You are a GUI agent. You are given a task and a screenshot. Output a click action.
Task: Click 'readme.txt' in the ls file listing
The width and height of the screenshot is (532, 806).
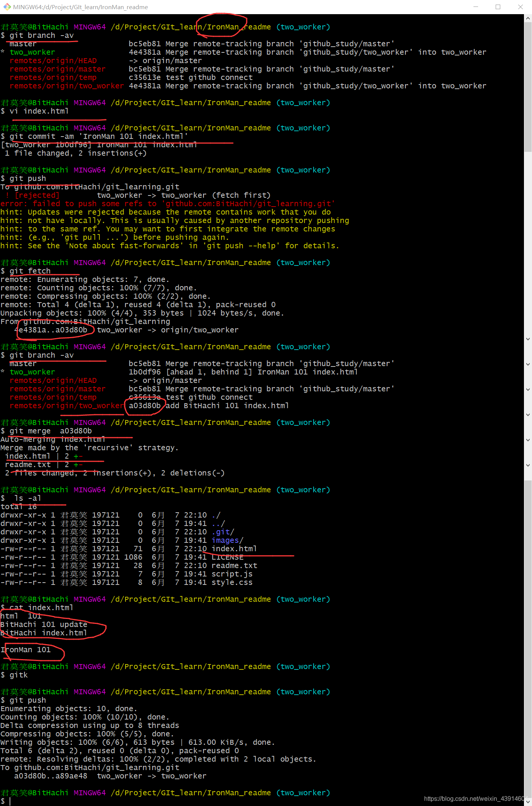tap(234, 565)
